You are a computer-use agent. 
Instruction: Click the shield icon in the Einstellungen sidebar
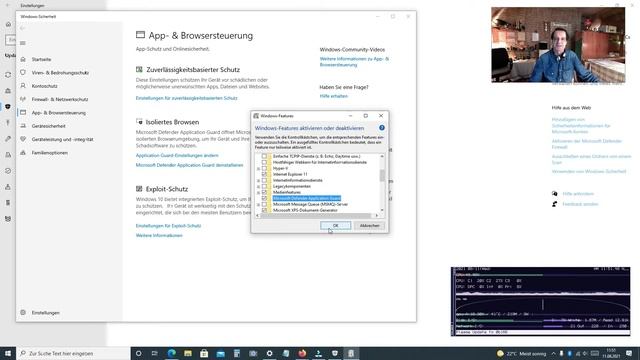[x=8, y=107]
